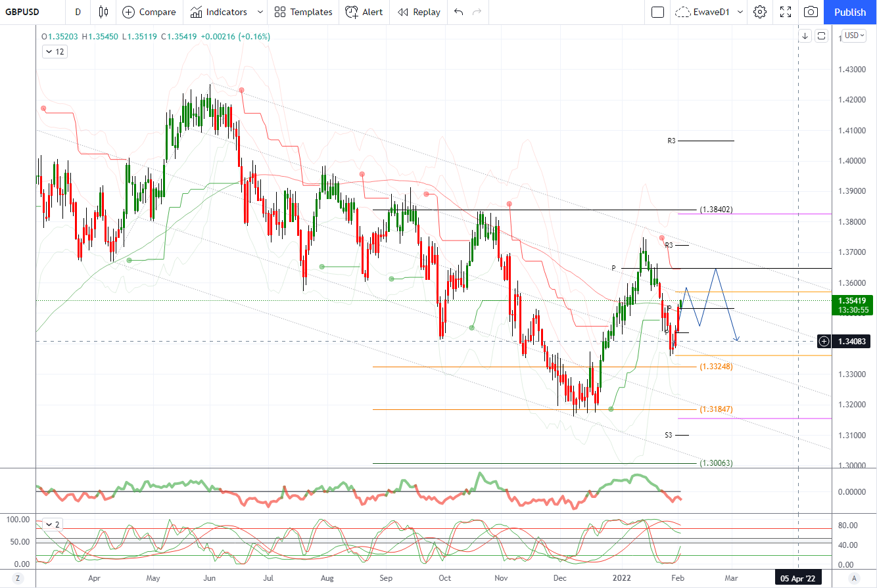Image resolution: width=877 pixels, height=588 pixels.
Task: Click the 1.40000 price scale label
Action: click(852, 161)
